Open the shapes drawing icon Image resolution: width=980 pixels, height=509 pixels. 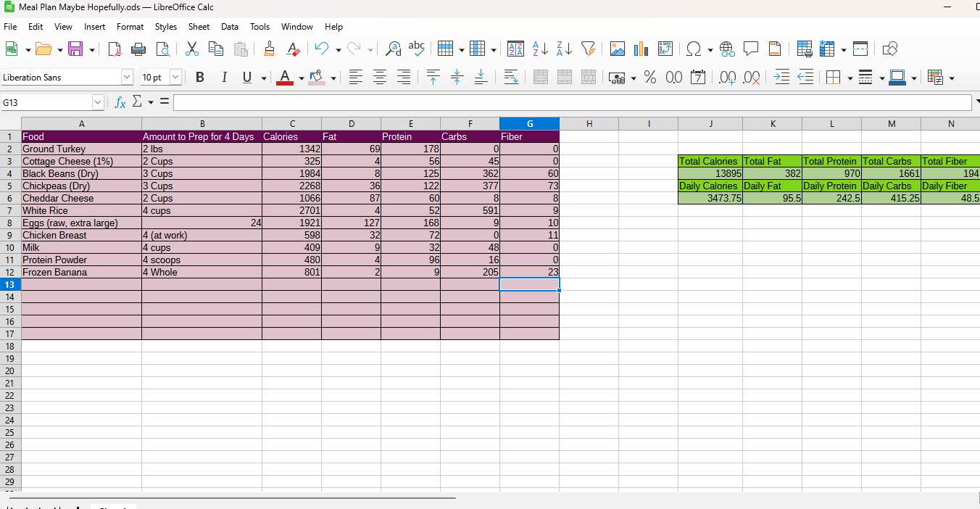coord(891,49)
